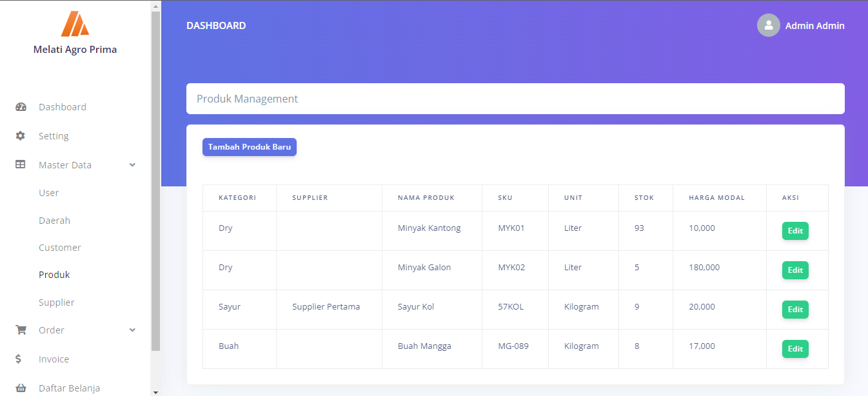This screenshot has width=868, height=396.
Task: Edit the Buah Mangga product row
Action: [794, 349]
